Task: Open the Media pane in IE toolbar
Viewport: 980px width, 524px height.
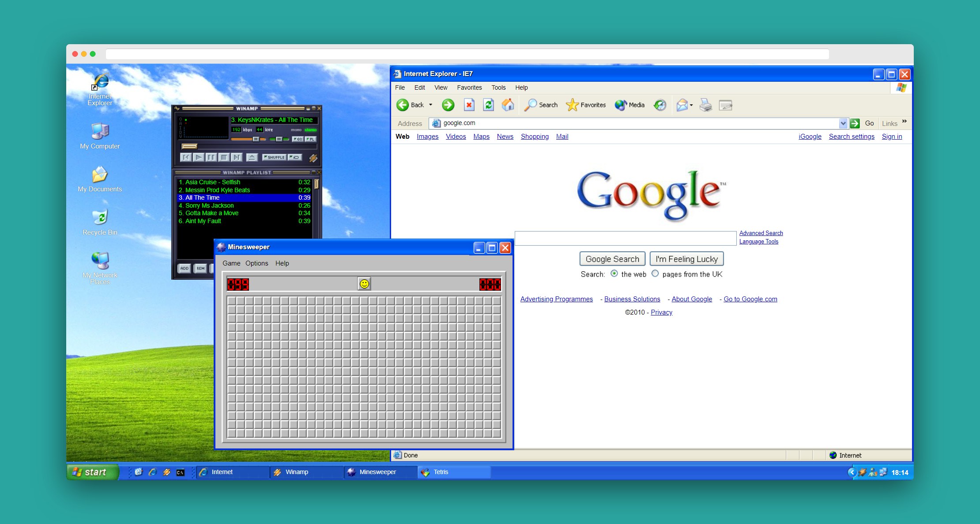Action: coord(630,105)
